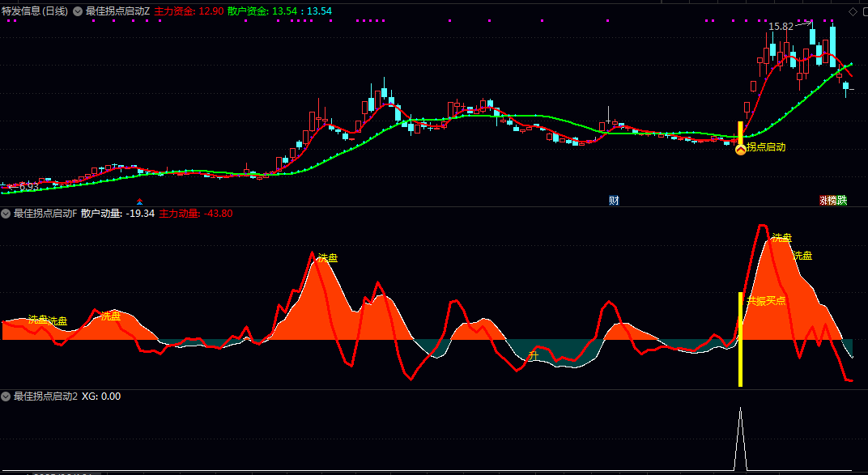Click the 6.93 low price label
This screenshot has width=868, height=475.
click(29, 187)
